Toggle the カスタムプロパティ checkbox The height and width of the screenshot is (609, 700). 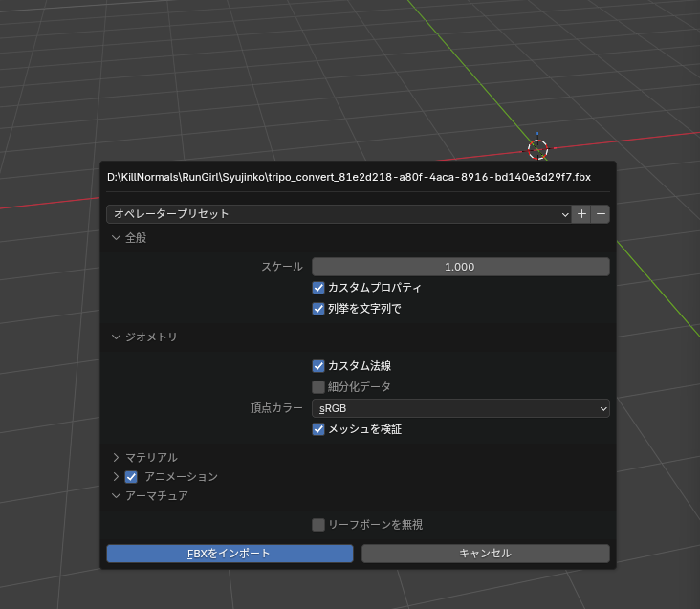318,288
